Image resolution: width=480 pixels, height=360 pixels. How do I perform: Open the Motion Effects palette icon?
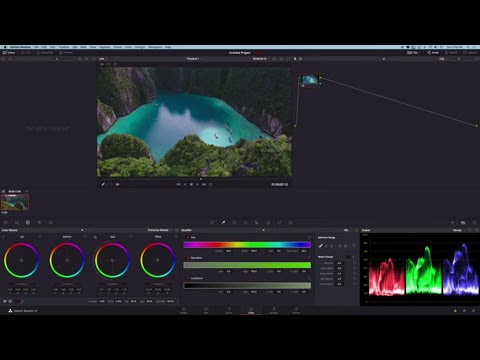point(51,222)
